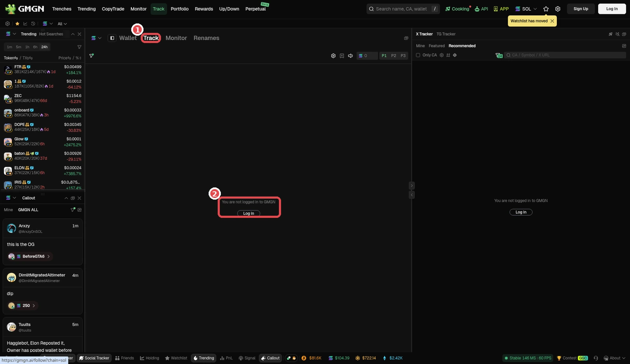The width and height of the screenshot is (630, 364).
Task: Collapse the Trending panel with the chevron
Action: click(73, 34)
